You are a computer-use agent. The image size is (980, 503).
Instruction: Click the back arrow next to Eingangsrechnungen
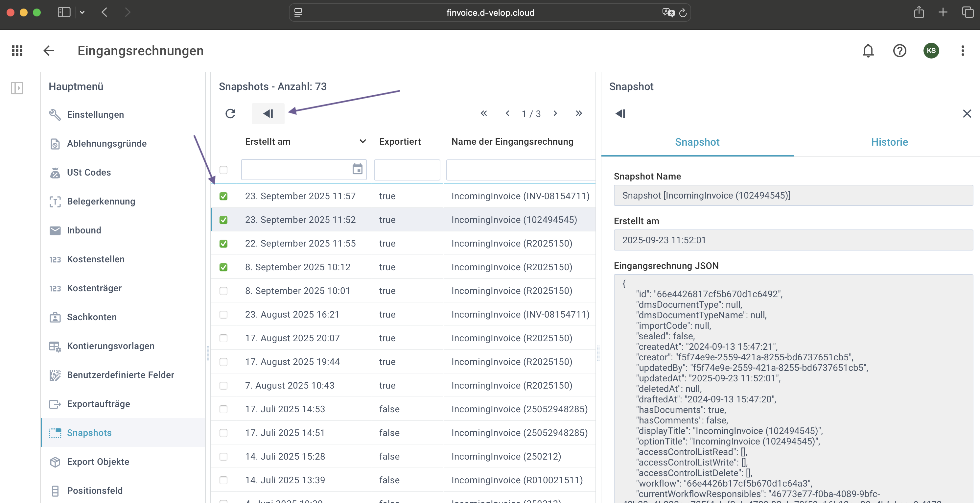tap(49, 51)
